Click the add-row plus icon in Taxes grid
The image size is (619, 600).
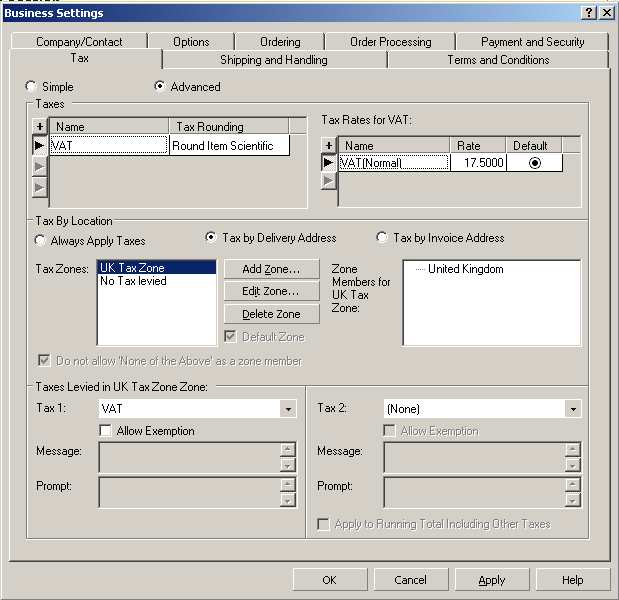(39, 127)
